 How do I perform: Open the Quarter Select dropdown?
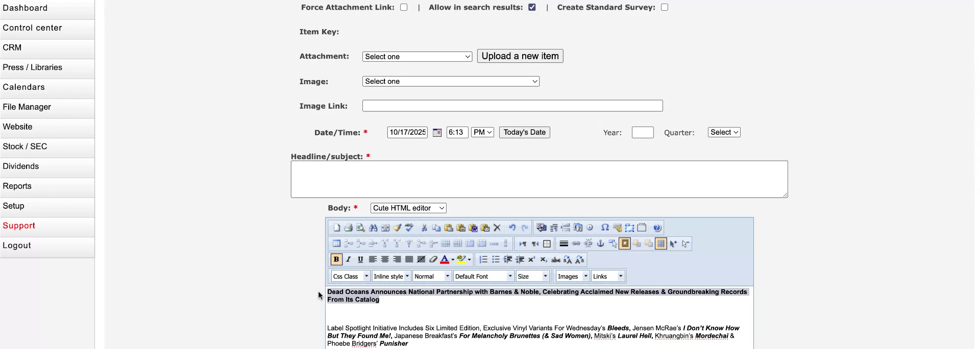[724, 133]
